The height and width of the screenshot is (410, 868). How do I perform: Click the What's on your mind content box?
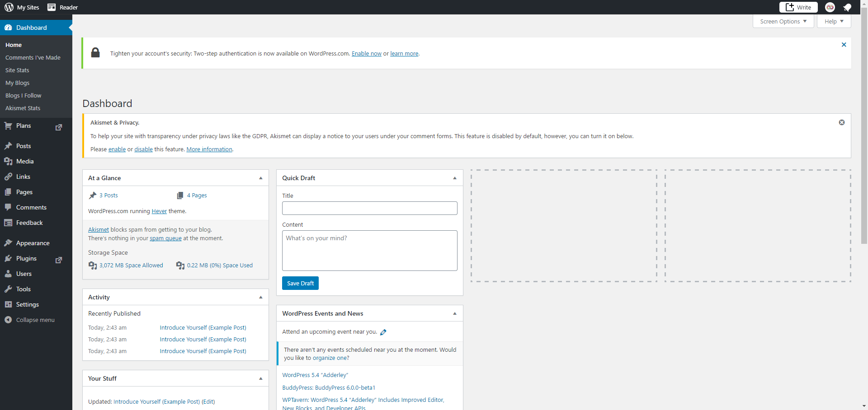point(370,251)
